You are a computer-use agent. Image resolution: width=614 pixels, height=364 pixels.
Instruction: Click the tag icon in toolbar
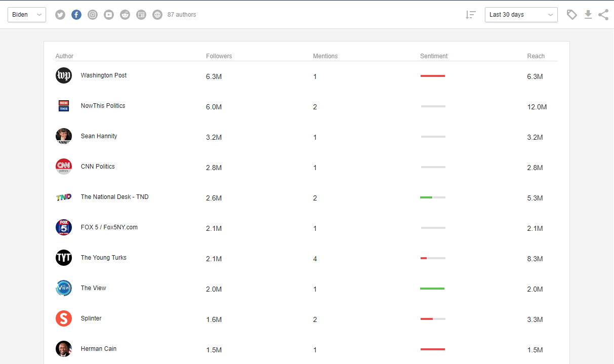572,15
